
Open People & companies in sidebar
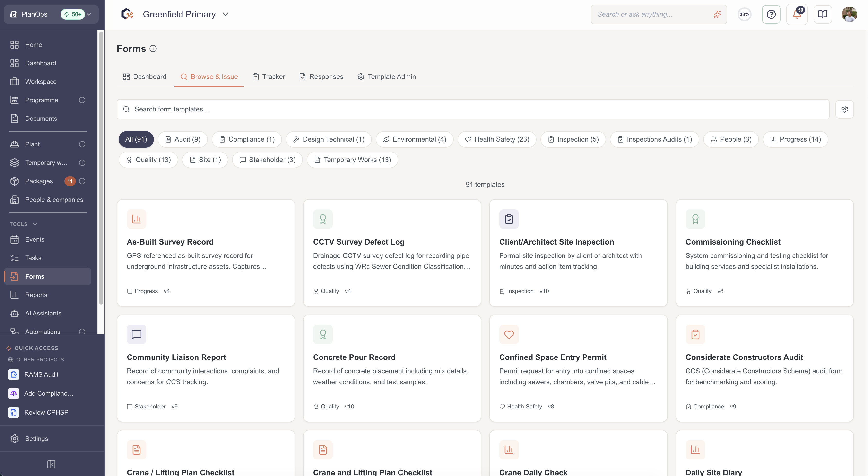click(48, 200)
